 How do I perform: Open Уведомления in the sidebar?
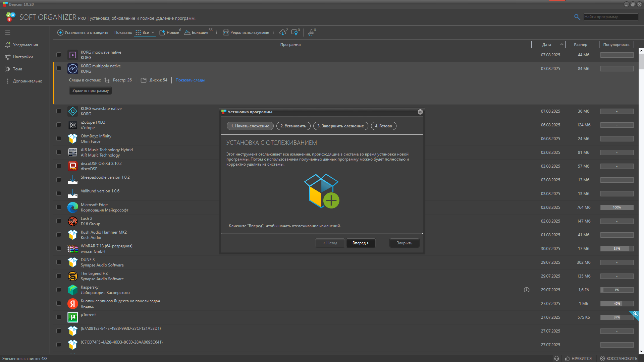click(22, 45)
